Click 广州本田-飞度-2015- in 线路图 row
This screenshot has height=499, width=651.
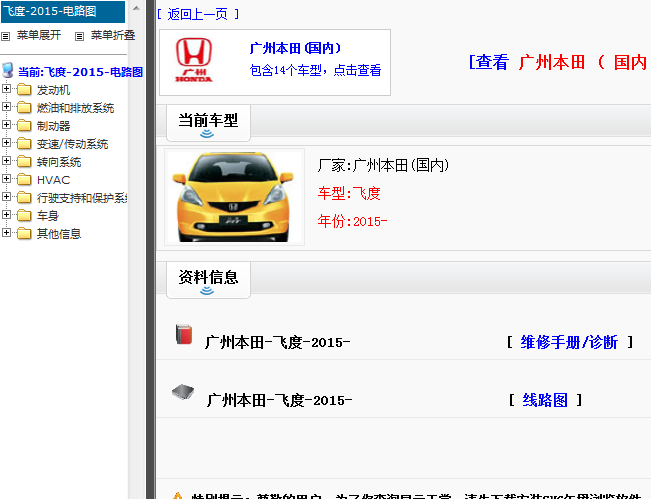pyautogui.click(x=279, y=400)
